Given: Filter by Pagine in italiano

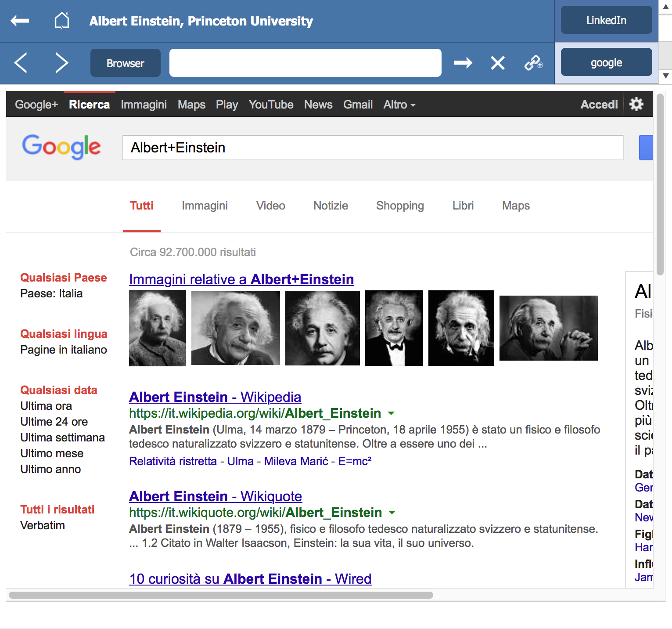Looking at the screenshot, I should click(64, 350).
